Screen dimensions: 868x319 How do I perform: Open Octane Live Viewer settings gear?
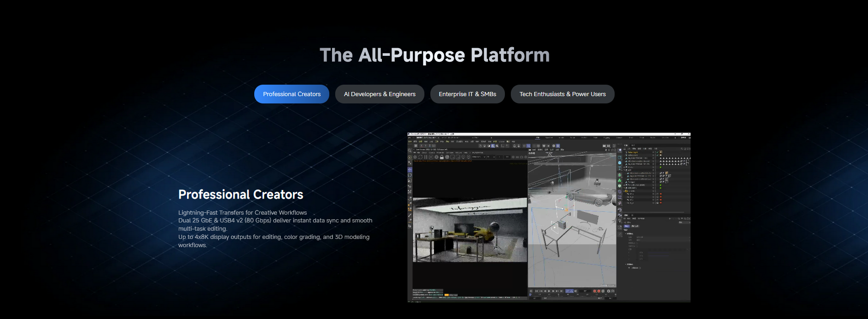tap(415, 157)
